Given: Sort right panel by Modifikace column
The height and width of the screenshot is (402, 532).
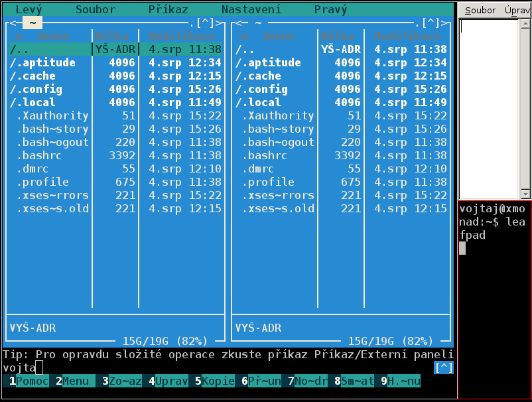Looking at the screenshot, I should pyautogui.click(x=407, y=36).
